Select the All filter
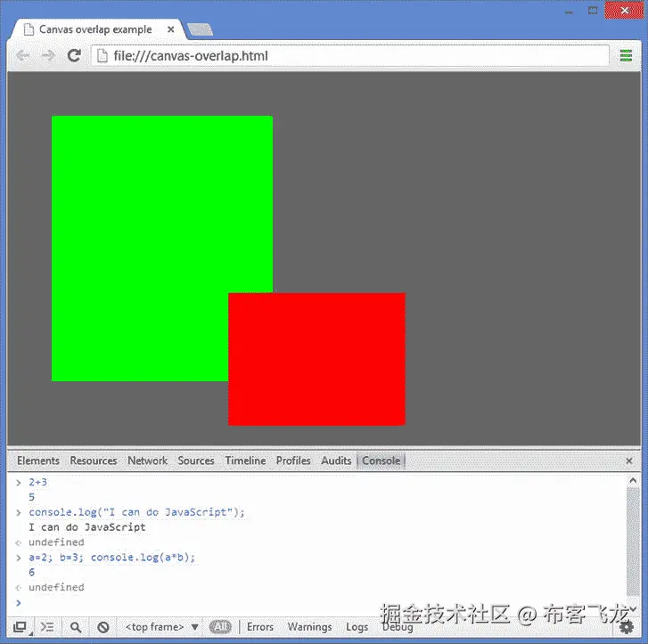The height and width of the screenshot is (644, 648). (x=221, y=627)
